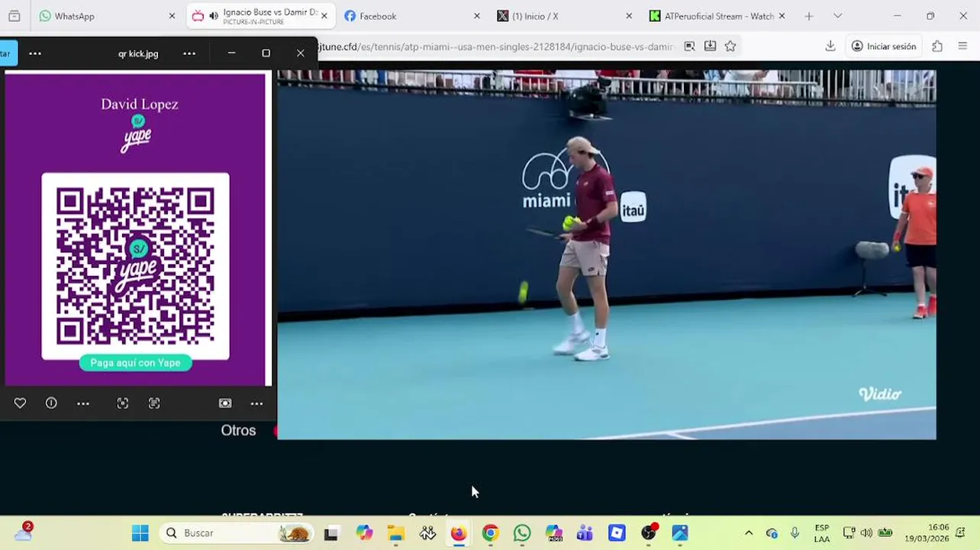The width and height of the screenshot is (980, 550).
Task: Open Google Chrome from taskbar
Action: coord(490,533)
